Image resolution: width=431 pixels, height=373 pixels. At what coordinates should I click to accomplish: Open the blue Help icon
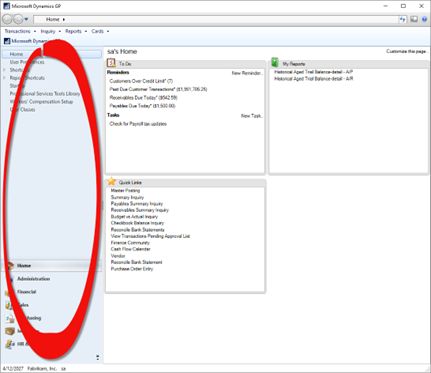click(424, 19)
